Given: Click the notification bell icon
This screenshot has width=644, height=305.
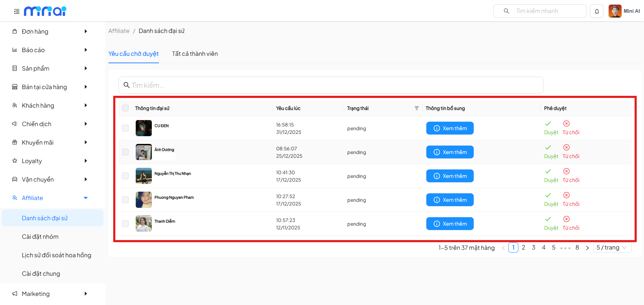Looking at the screenshot, I should pyautogui.click(x=597, y=11).
